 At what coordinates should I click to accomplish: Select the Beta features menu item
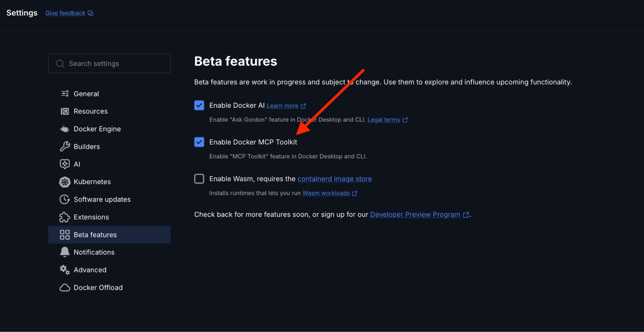pos(95,235)
